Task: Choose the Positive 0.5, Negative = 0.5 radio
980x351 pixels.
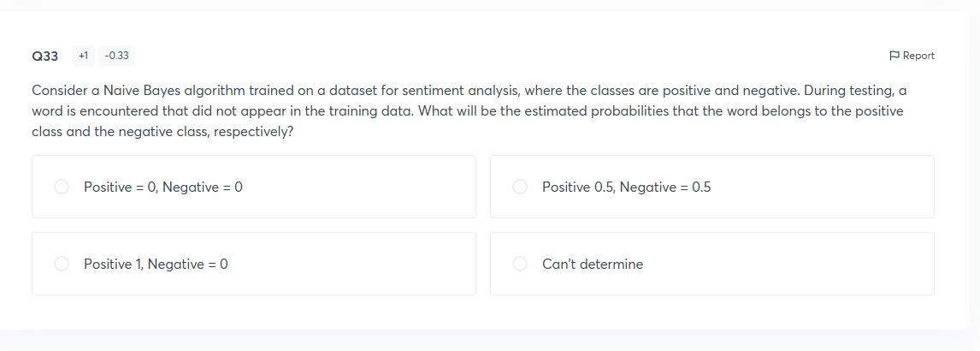Action: (520, 187)
